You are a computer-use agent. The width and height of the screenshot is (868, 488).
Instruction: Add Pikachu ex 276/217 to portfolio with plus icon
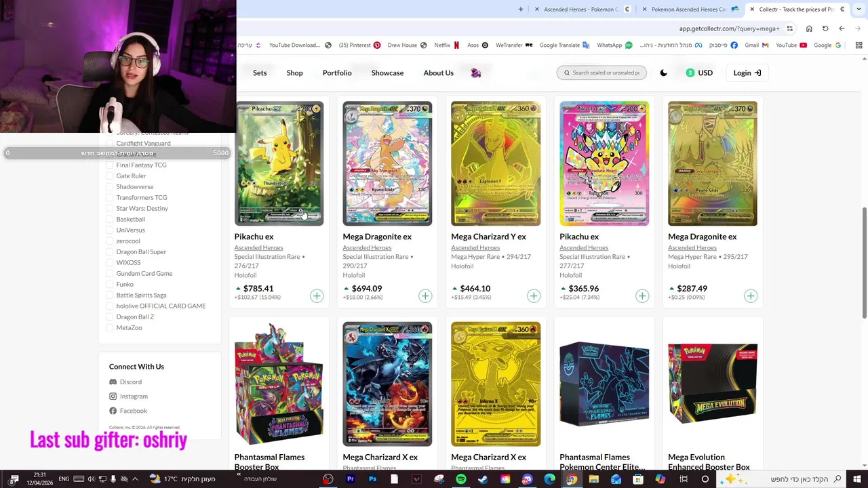pos(317,296)
